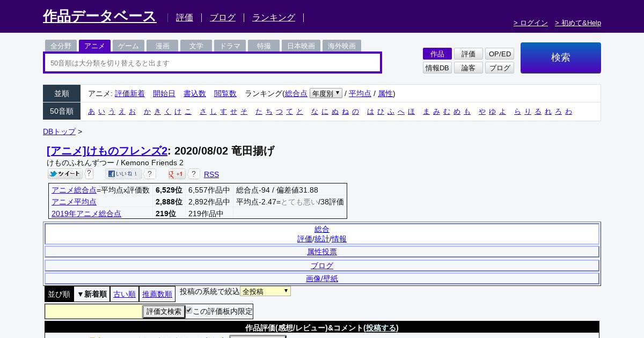Open the 属性 ranking link
This screenshot has width=644, height=338.
[385, 93]
